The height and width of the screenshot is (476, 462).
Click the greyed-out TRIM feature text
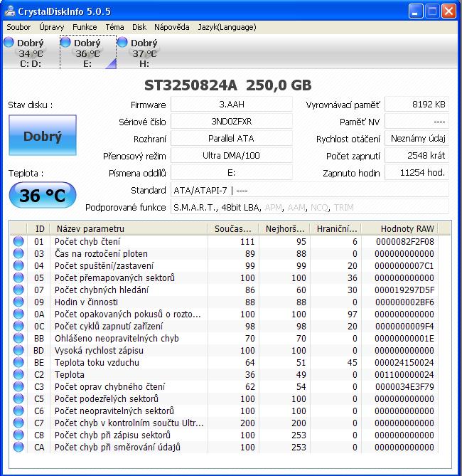pos(344,207)
